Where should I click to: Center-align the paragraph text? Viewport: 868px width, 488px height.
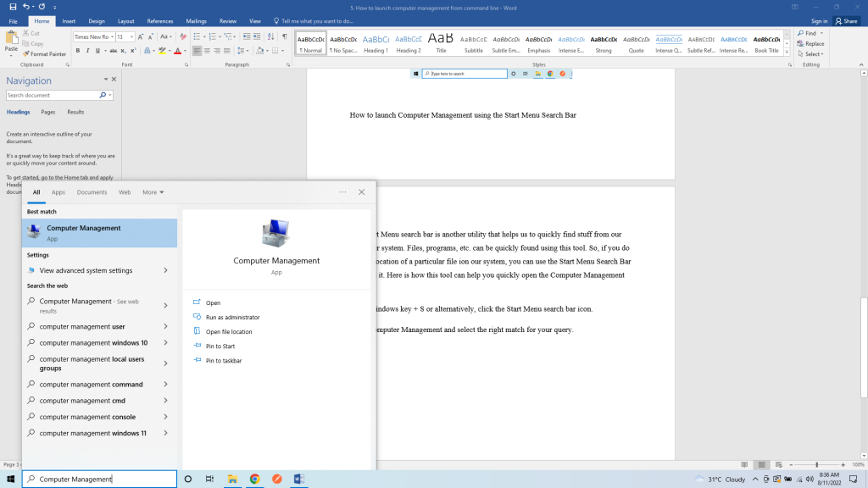[209, 51]
